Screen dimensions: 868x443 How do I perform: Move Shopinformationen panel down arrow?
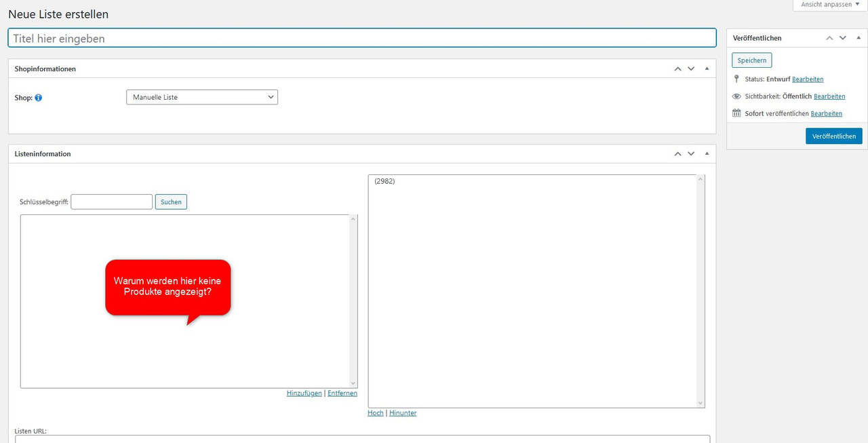[691, 69]
